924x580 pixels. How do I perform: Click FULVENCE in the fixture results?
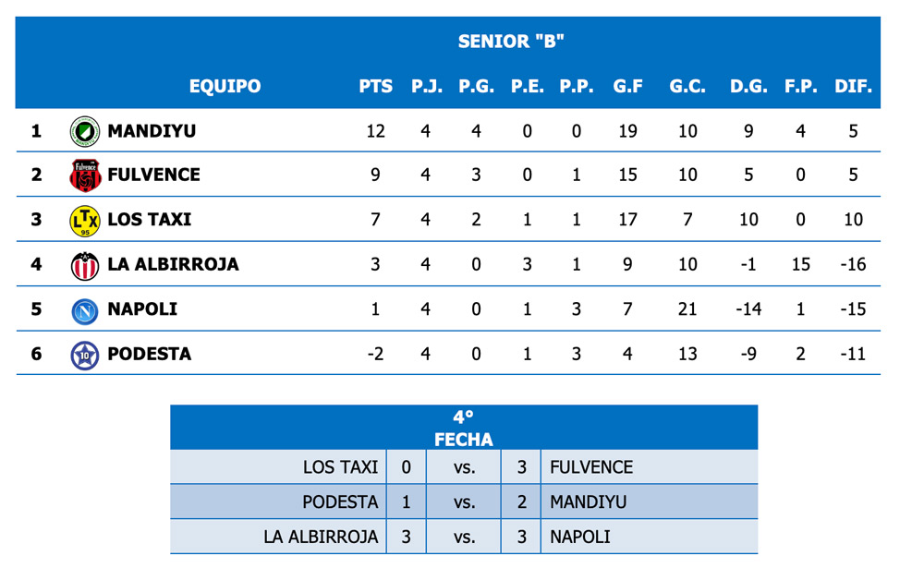591,467
